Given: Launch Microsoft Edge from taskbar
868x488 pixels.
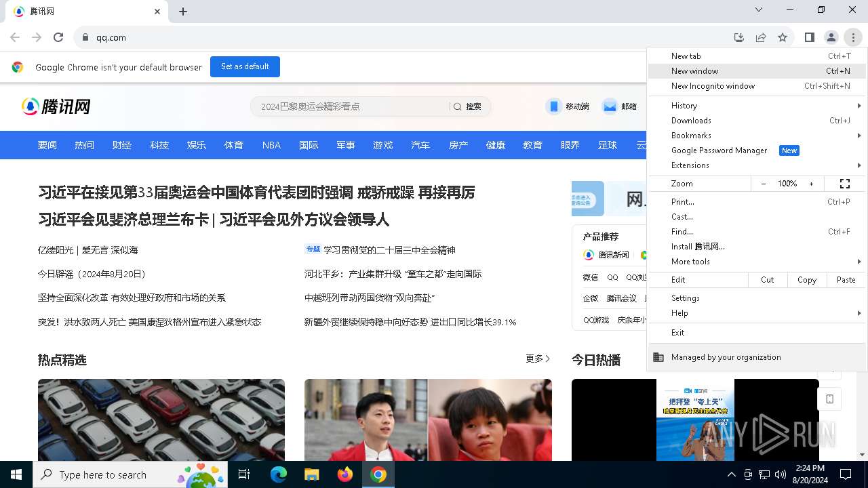Looking at the screenshot, I should point(279,474).
